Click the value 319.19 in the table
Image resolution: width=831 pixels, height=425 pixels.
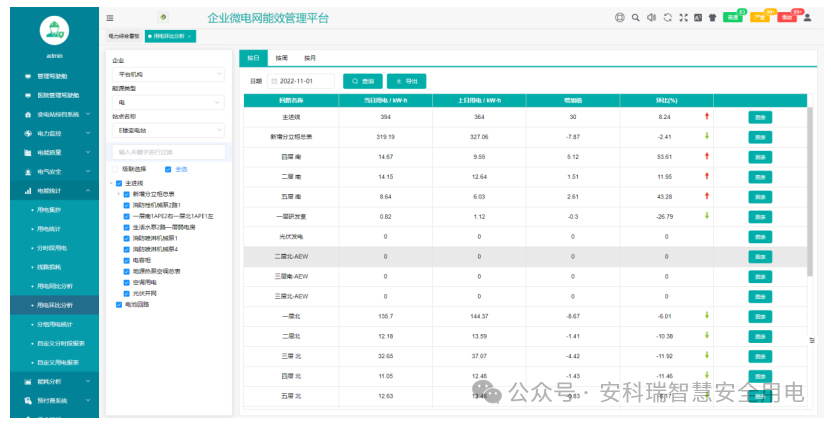click(x=386, y=137)
